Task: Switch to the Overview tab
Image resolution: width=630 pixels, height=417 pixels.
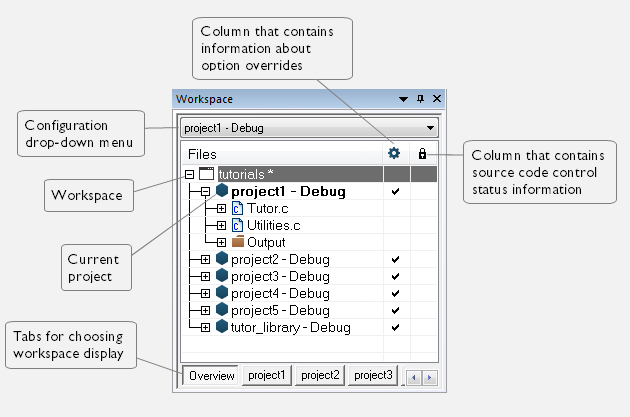Action: (211, 376)
